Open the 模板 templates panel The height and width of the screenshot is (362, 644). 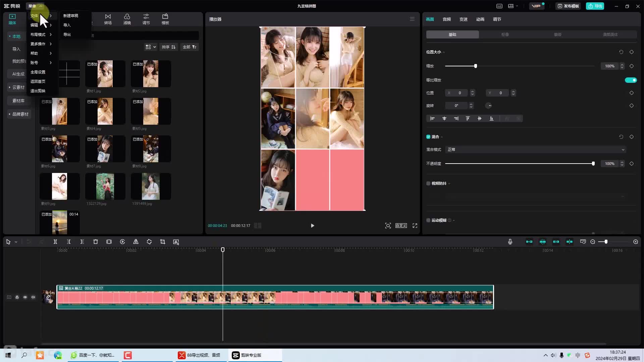(165, 19)
